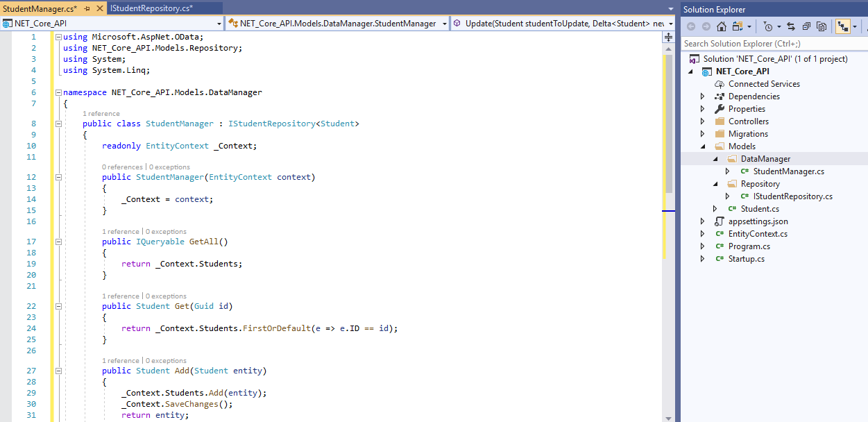This screenshot has height=422, width=868.
Task: Expand the Controllers folder
Action: tap(702, 121)
